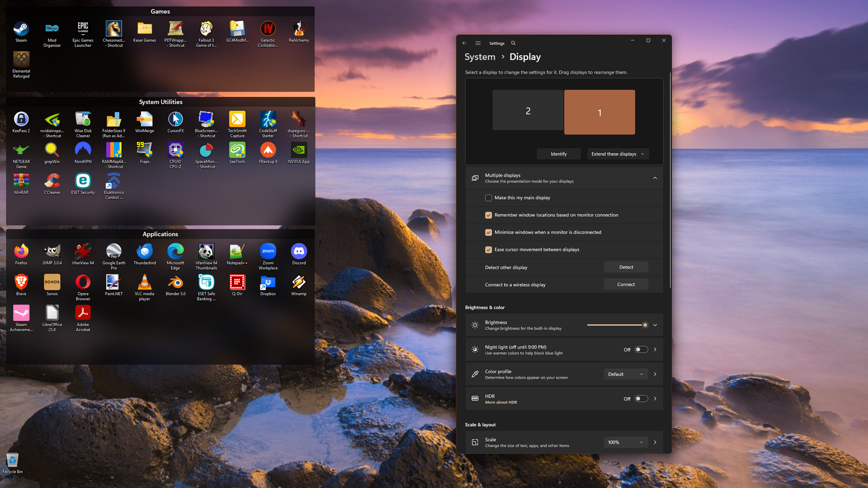
Task: Turn on the Night light toggle
Action: click(x=641, y=350)
